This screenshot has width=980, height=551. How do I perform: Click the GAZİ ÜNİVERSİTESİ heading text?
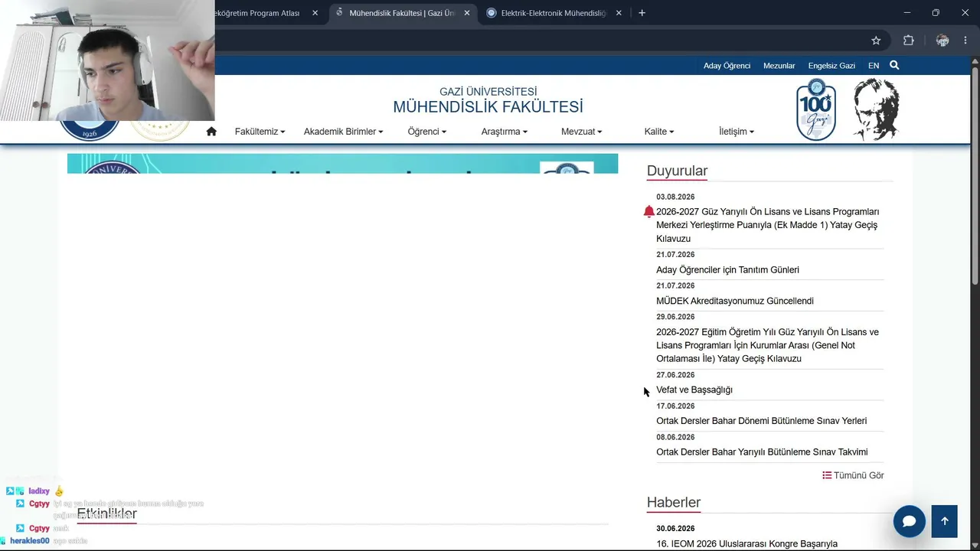(488, 92)
